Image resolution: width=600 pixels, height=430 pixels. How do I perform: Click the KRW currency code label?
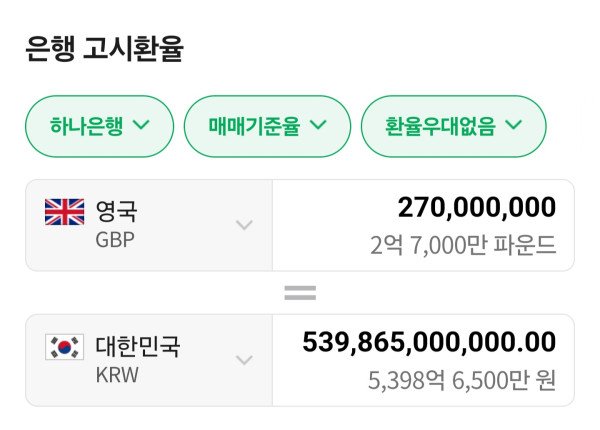[x=116, y=375]
